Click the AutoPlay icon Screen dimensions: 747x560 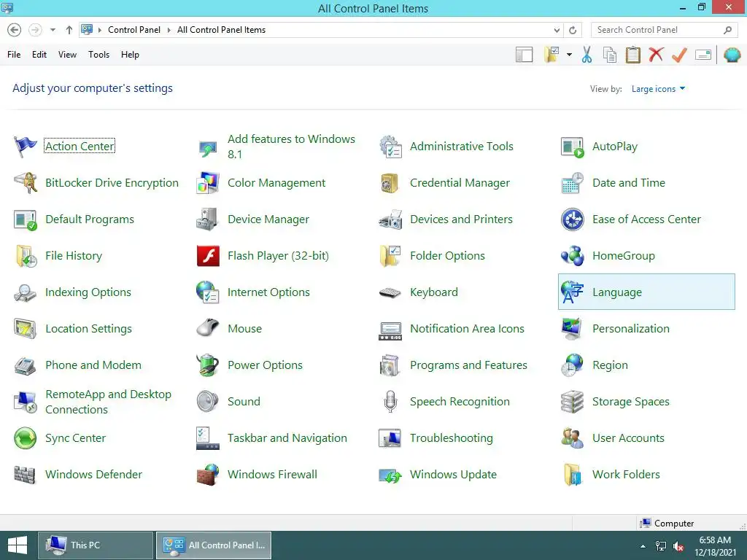(x=572, y=147)
